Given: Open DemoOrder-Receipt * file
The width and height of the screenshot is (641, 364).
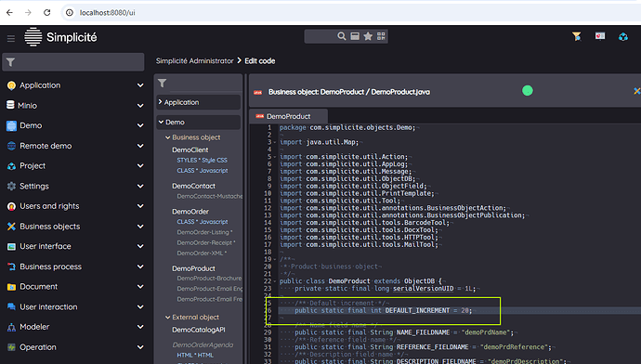Looking at the screenshot, I should pyautogui.click(x=206, y=242).
